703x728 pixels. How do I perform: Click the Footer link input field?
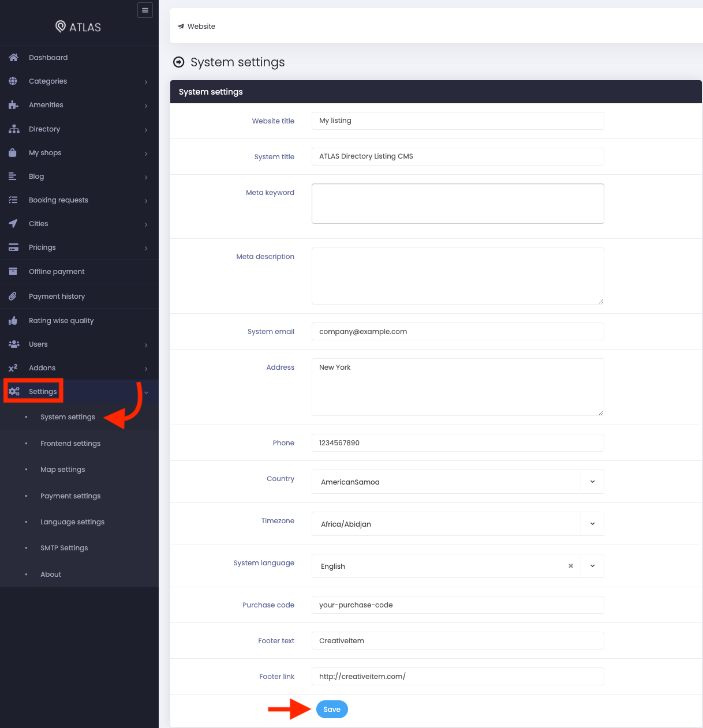[x=458, y=677]
